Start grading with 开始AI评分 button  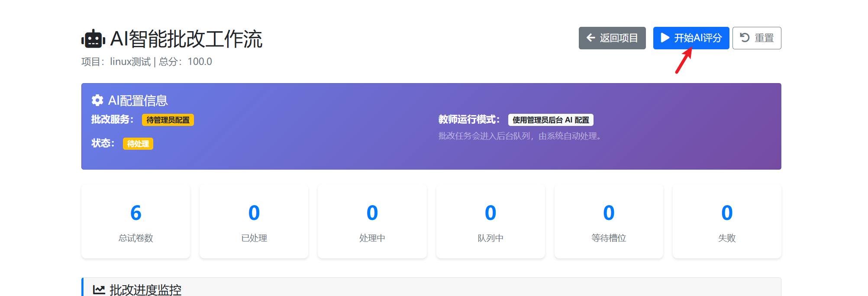(x=691, y=38)
